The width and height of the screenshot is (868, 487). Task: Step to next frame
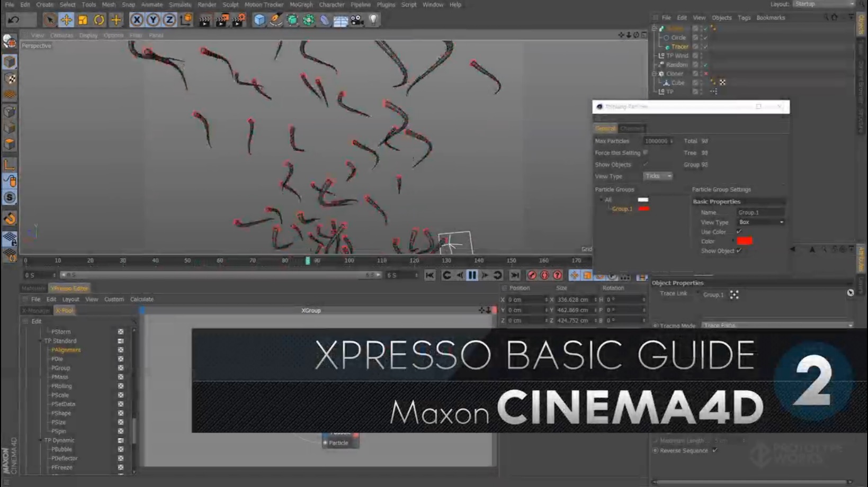coord(485,275)
